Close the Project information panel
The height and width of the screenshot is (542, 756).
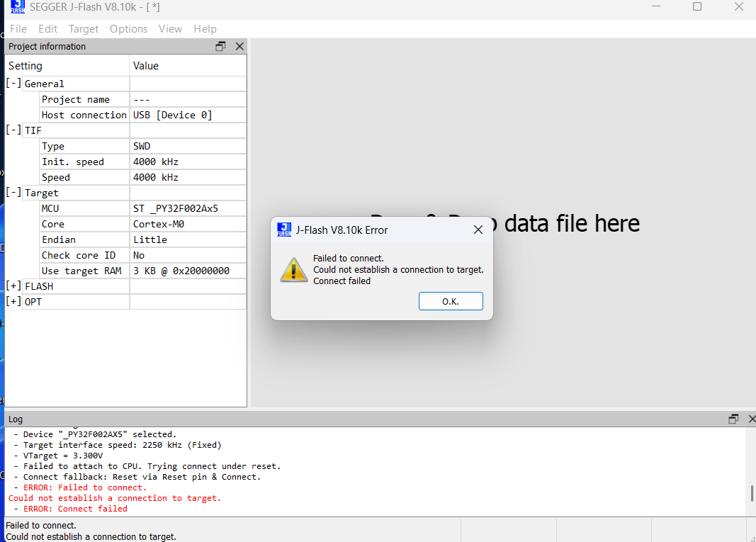click(x=239, y=46)
